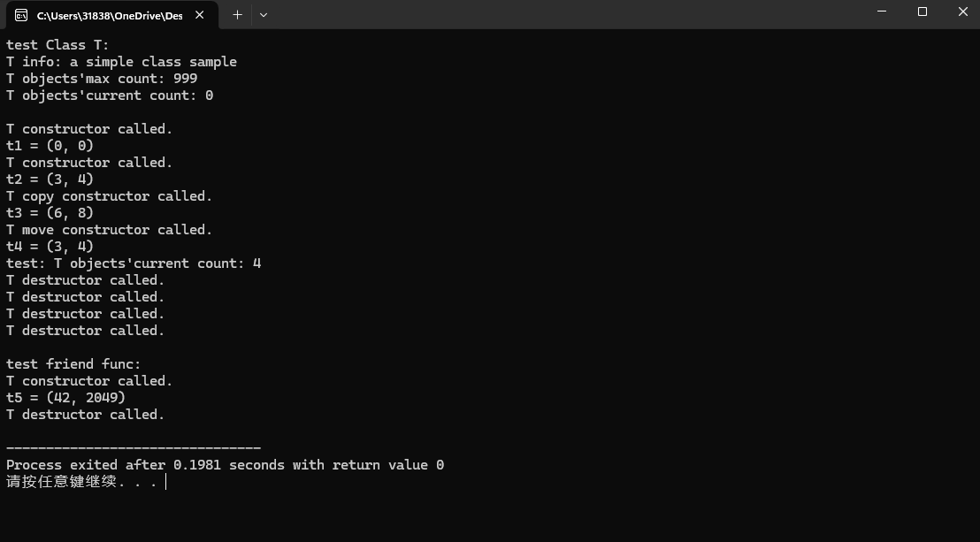
Task: Click the Chinese "请按任意键继续" prompt
Action: point(61,481)
